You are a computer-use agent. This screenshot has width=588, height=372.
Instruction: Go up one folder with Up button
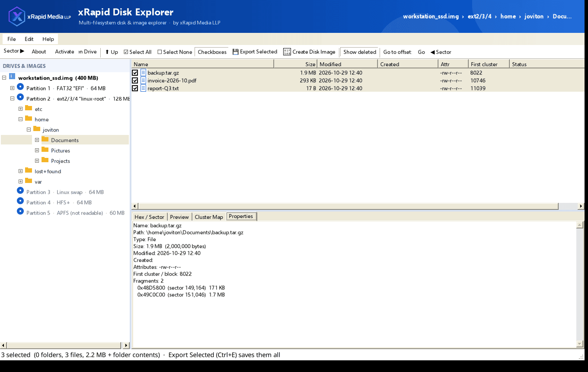(112, 52)
